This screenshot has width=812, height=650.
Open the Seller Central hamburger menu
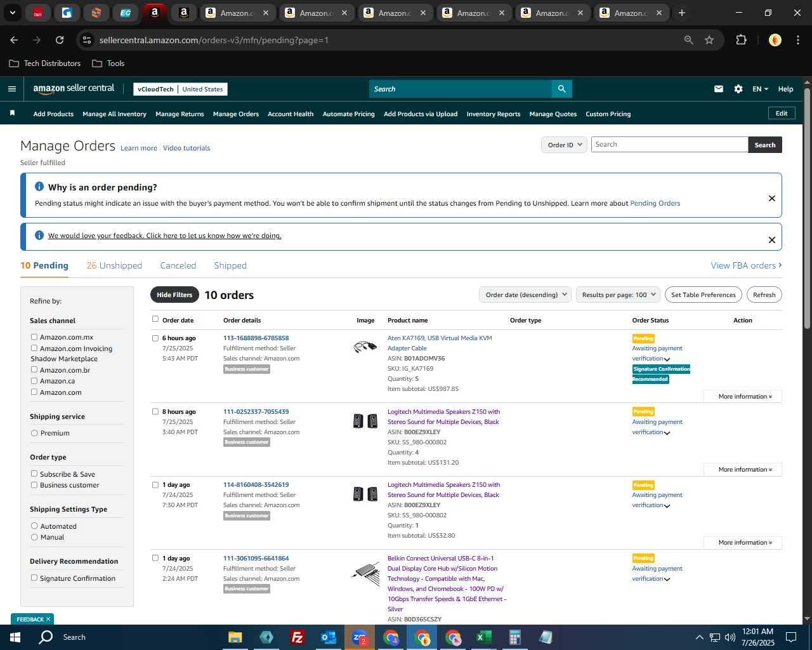coord(11,89)
